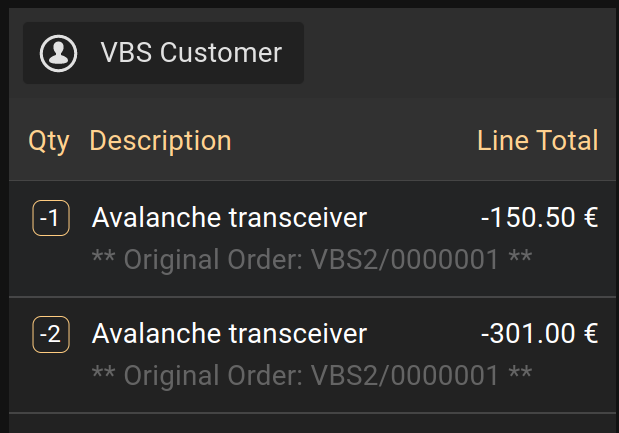This screenshot has height=433, width=619.
Task: Click the euro sign on the -150.50 total
Action: tap(591, 218)
